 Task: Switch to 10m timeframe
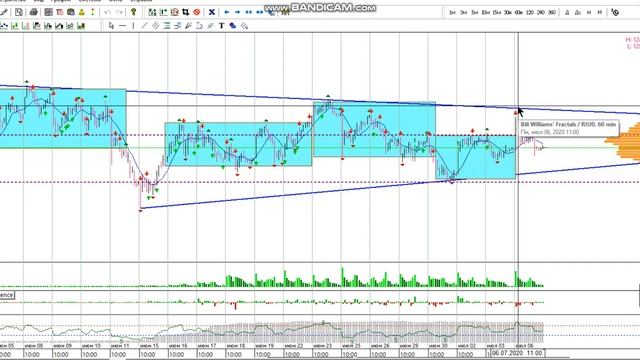tap(485, 13)
